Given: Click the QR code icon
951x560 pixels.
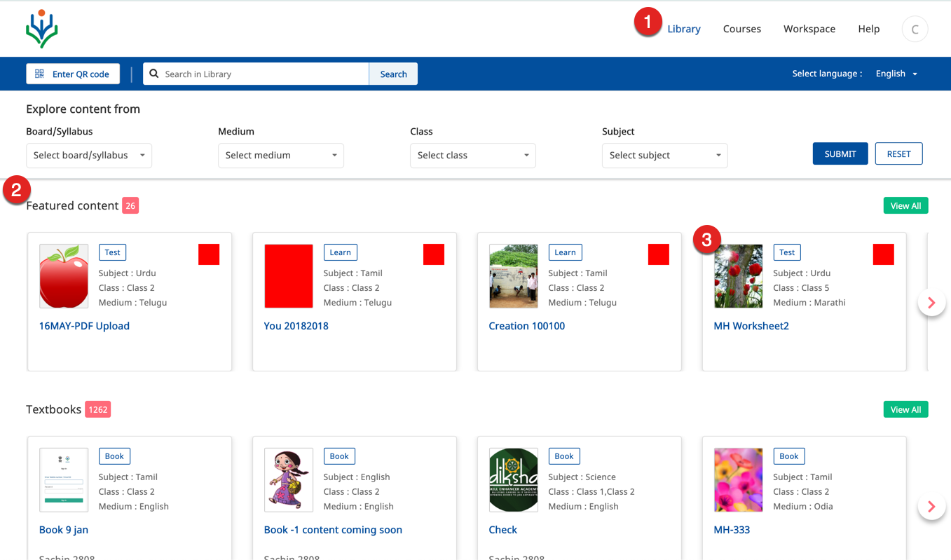Looking at the screenshot, I should tap(40, 74).
